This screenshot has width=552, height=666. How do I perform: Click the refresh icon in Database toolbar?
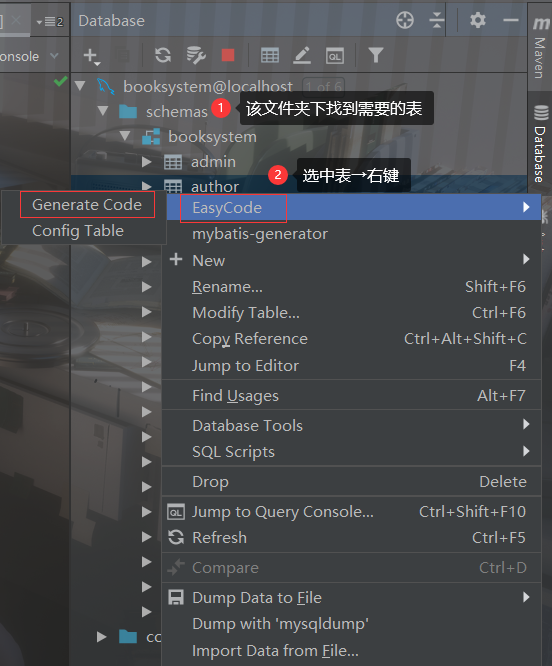coord(163,55)
